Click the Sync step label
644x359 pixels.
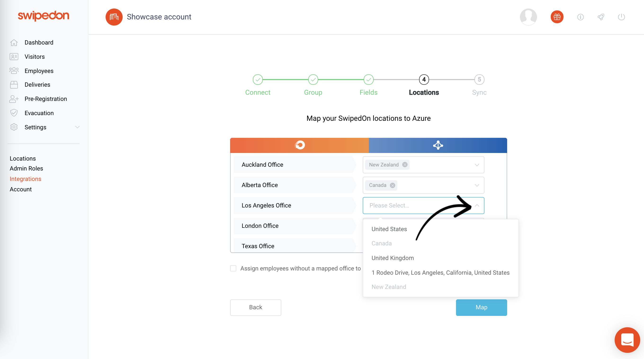tap(479, 93)
